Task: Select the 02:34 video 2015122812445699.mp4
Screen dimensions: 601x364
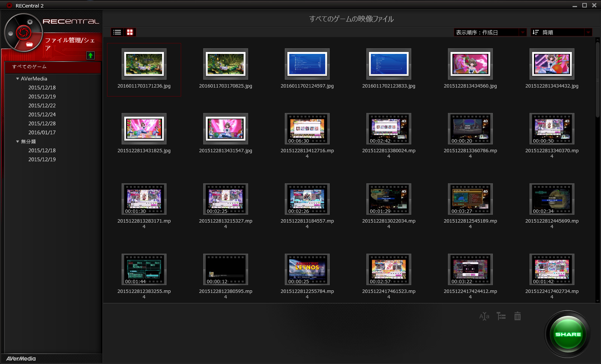Action: 552,199
